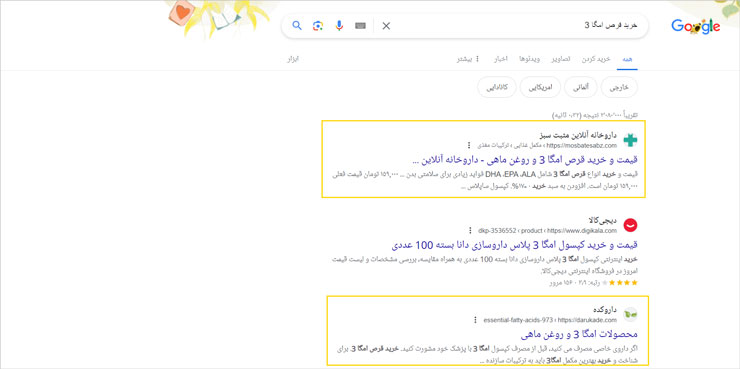740x369 pixels.
Task: Expand the بیشتر more menu
Action: pyautogui.click(x=468, y=59)
